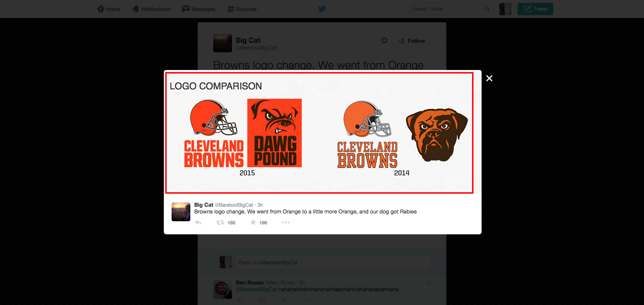Image resolution: width=644 pixels, height=305 pixels.
Task: Click the Messages envelope icon
Action: pyautogui.click(x=186, y=9)
